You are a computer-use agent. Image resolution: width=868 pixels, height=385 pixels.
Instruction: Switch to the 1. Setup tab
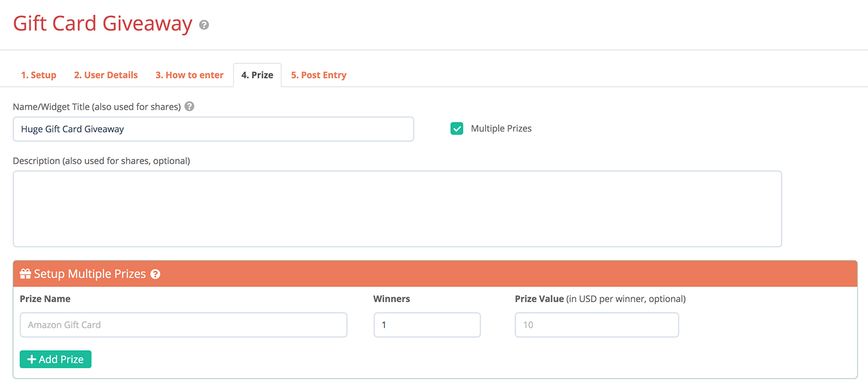point(38,75)
